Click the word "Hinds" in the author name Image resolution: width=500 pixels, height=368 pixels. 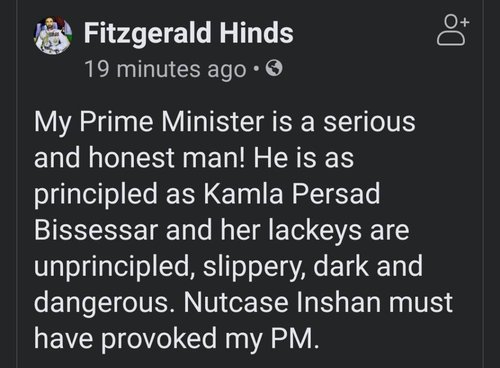(x=256, y=33)
